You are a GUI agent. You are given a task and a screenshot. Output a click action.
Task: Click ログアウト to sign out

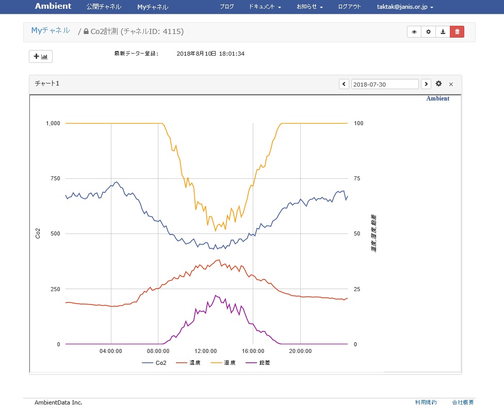(x=349, y=6)
